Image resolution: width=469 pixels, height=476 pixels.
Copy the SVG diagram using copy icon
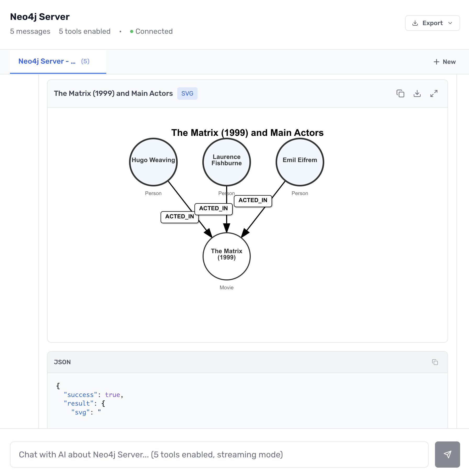pos(400,93)
